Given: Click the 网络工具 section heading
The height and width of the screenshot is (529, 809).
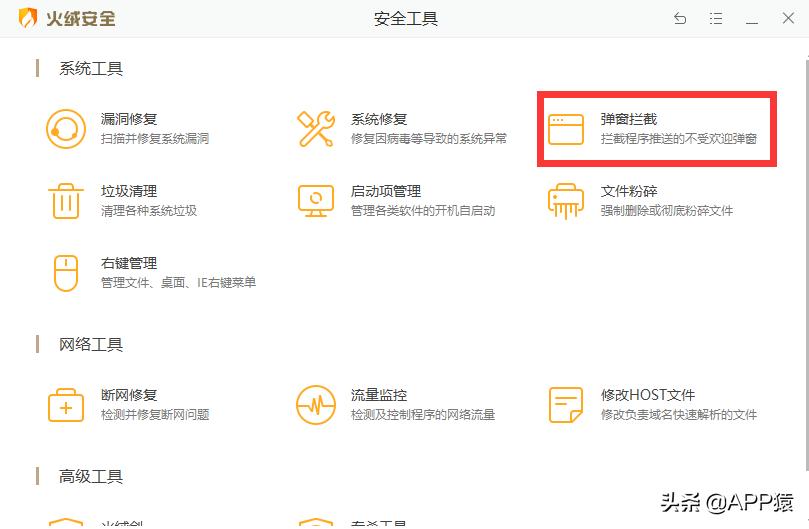Looking at the screenshot, I should click(91, 344).
